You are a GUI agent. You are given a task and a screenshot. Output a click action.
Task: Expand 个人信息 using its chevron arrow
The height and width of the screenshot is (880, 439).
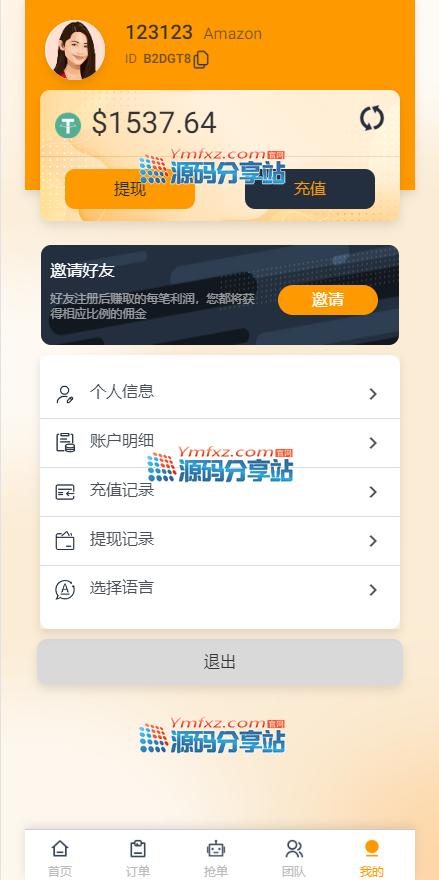pyautogui.click(x=373, y=394)
